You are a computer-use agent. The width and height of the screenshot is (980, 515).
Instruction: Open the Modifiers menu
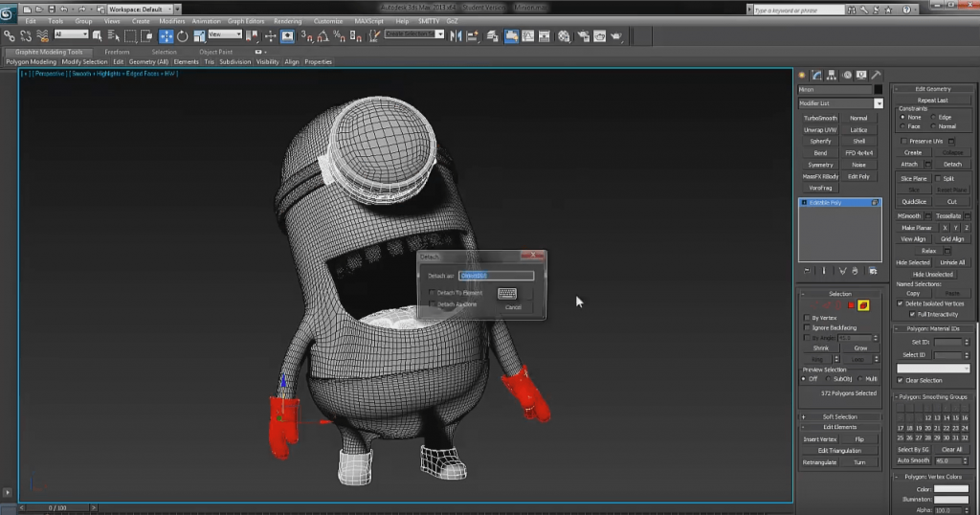pos(172,20)
